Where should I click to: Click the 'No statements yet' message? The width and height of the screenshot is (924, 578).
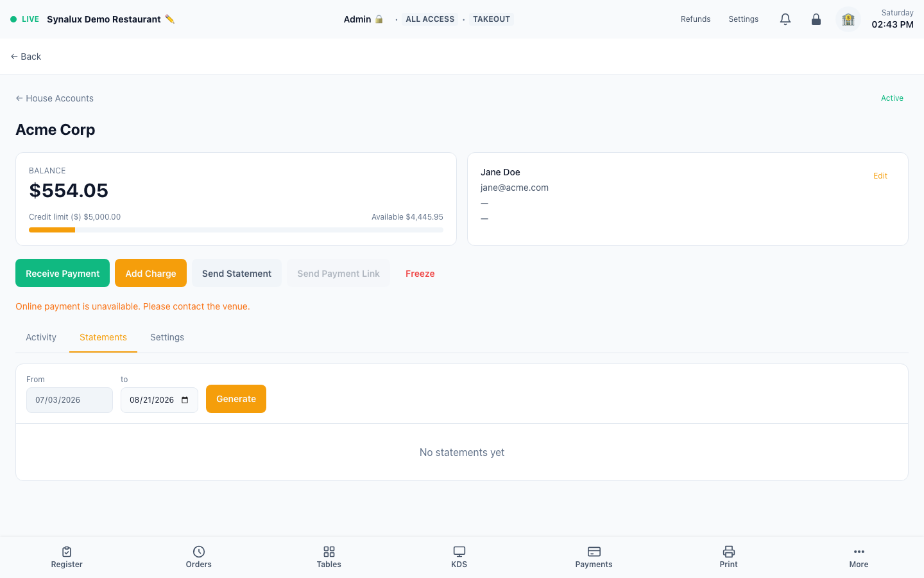click(462, 452)
